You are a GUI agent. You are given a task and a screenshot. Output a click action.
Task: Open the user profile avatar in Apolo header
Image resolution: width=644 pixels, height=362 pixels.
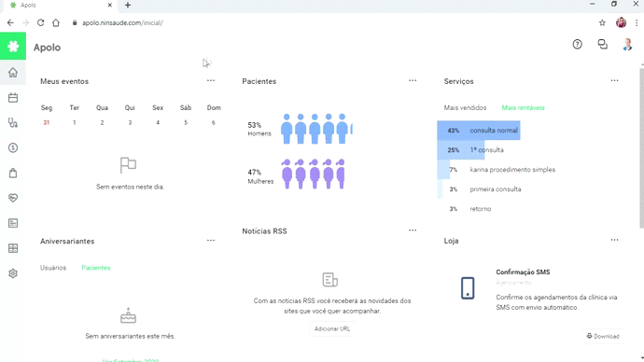(x=627, y=45)
